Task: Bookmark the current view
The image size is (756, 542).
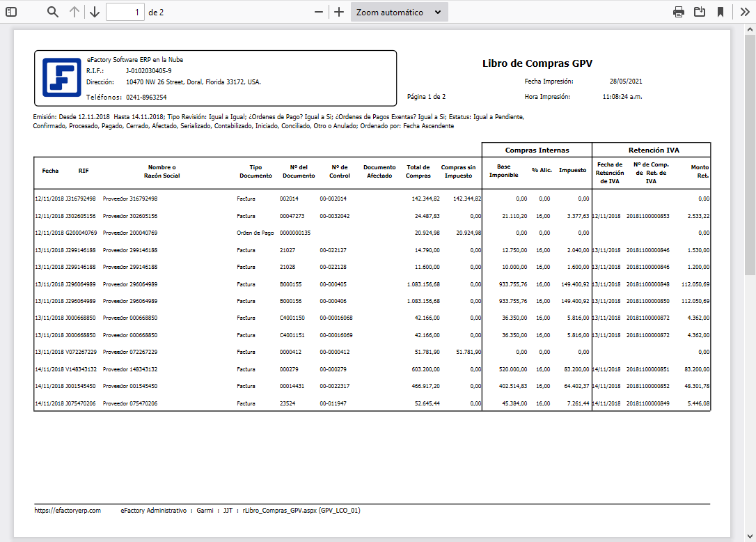Action: tap(720, 11)
